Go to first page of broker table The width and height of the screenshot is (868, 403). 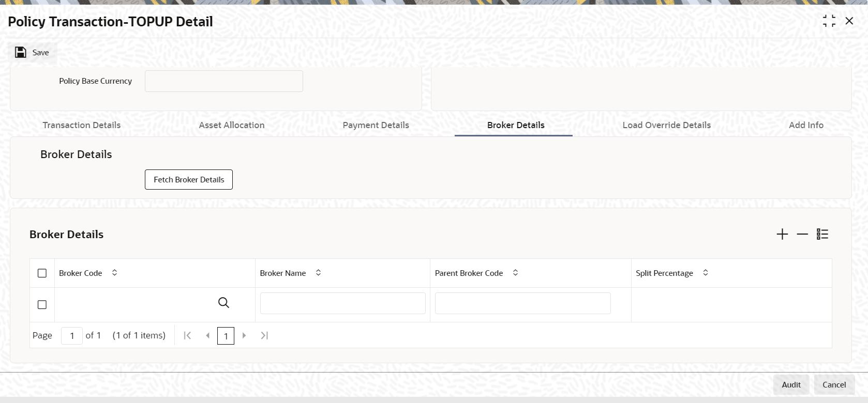click(188, 335)
